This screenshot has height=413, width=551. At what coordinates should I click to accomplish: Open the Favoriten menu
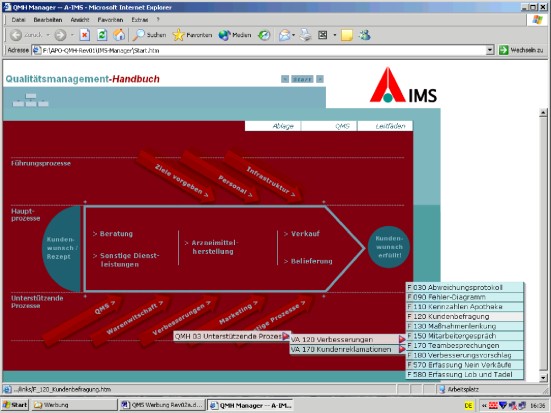110,20
